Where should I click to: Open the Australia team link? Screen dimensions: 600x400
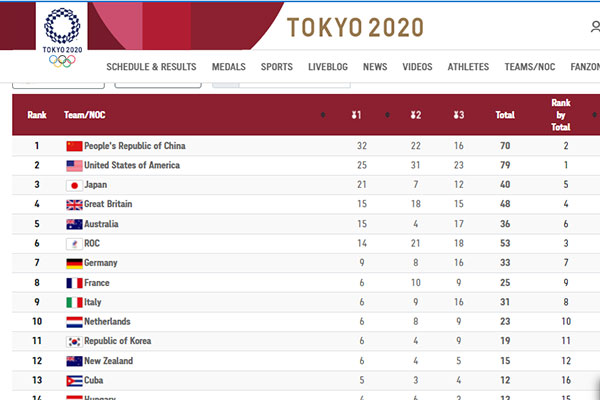click(x=101, y=224)
